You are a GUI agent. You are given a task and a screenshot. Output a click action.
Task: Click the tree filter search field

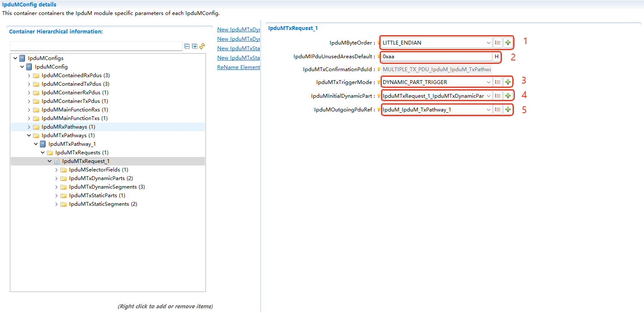pos(96,46)
